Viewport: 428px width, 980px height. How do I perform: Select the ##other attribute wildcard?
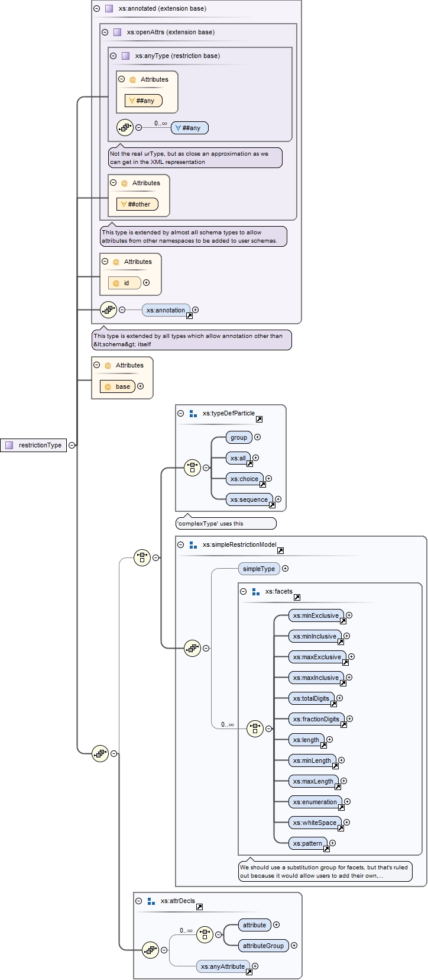pyautogui.click(x=138, y=204)
